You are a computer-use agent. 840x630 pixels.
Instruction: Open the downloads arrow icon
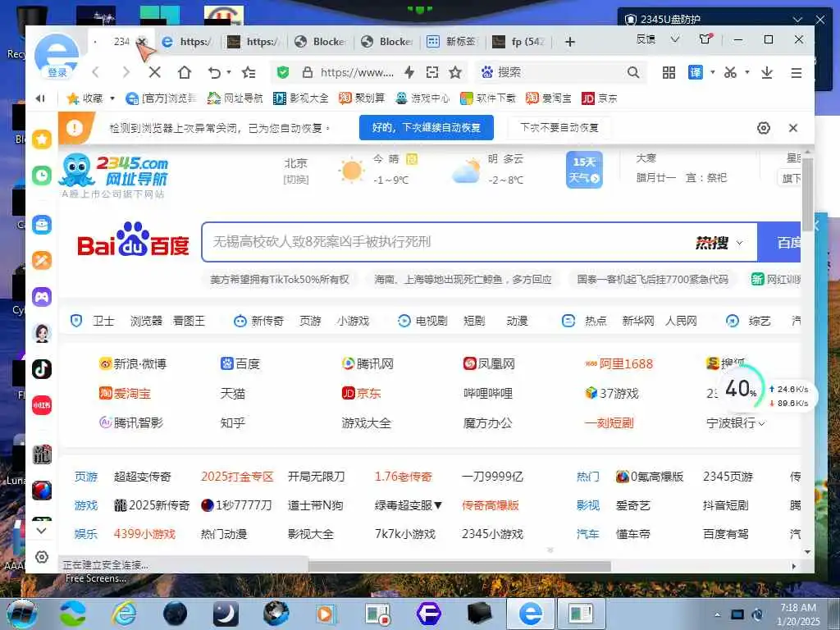767,72
